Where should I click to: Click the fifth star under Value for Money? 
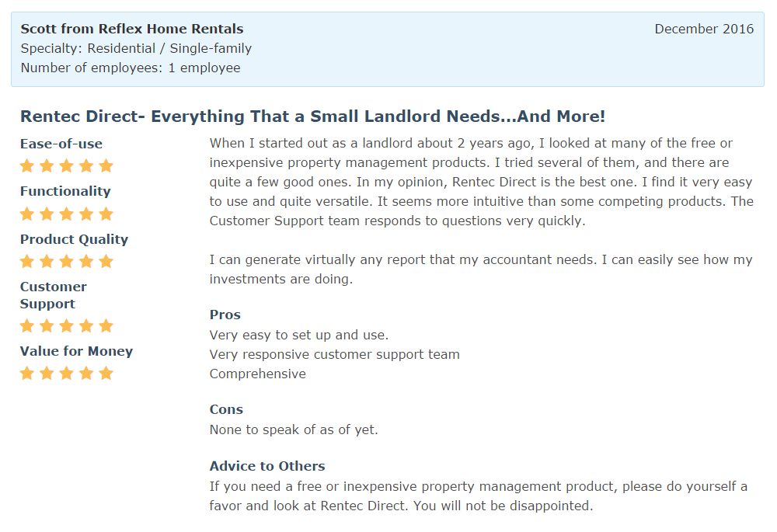pos(106,374)
